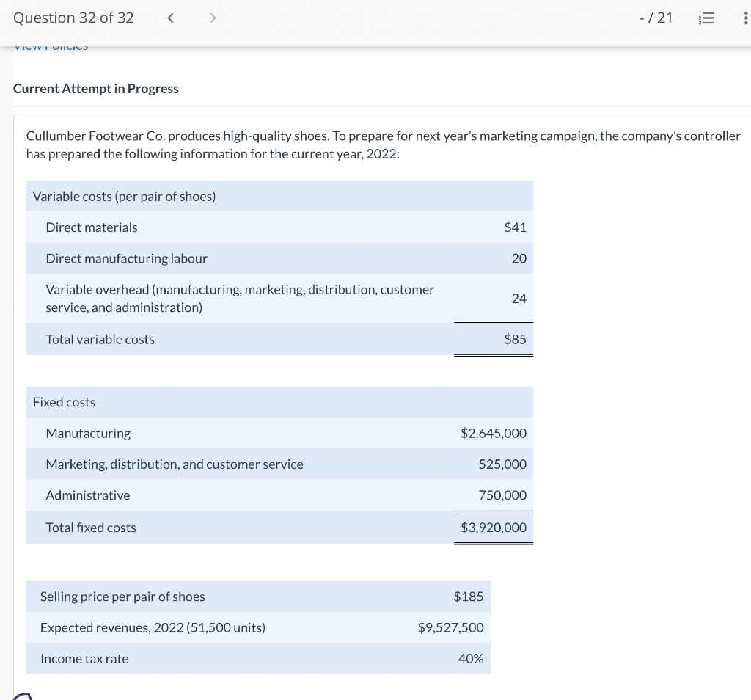751x700 pixels.
Task: Click the score display showing - / 21
Action: (656, 18)
